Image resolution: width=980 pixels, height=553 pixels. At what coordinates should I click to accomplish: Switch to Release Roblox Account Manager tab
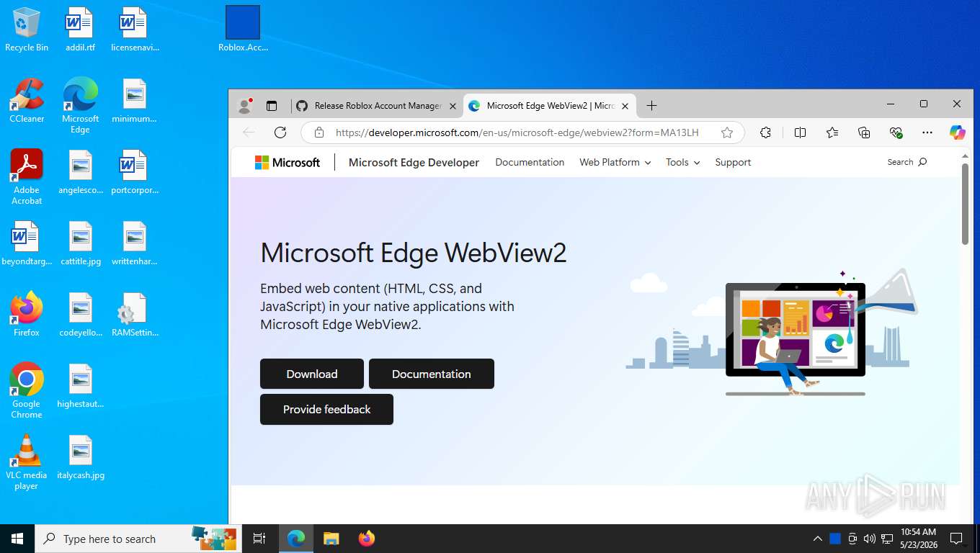pyautogui.click(x=377, y=106)
